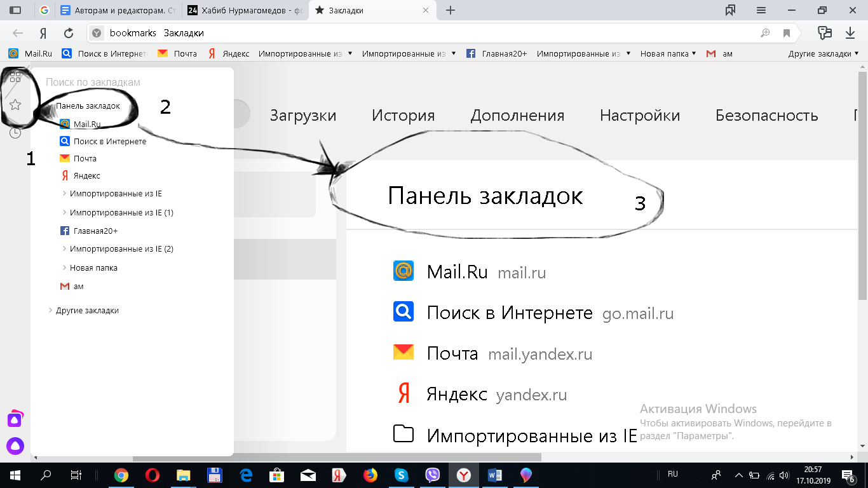Viewport: 868px width, 488px height.
Task: Expand Новая папка chevron in side tree
Action: [x=65, y=268]
